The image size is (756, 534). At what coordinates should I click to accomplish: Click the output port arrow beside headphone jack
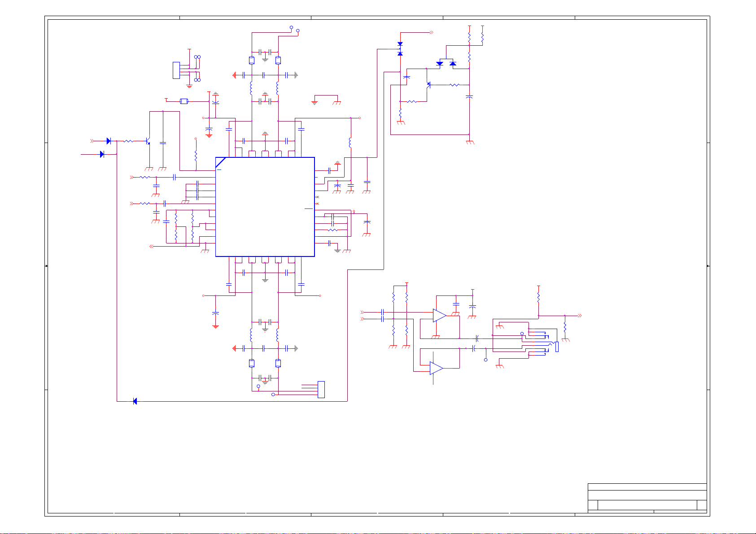tap(580, 316)
